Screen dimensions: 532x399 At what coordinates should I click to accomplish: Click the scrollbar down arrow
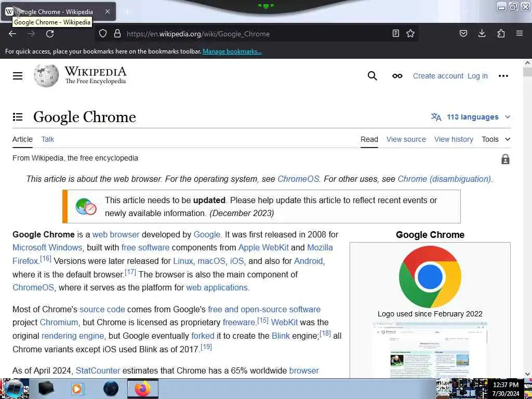point(527,374)
